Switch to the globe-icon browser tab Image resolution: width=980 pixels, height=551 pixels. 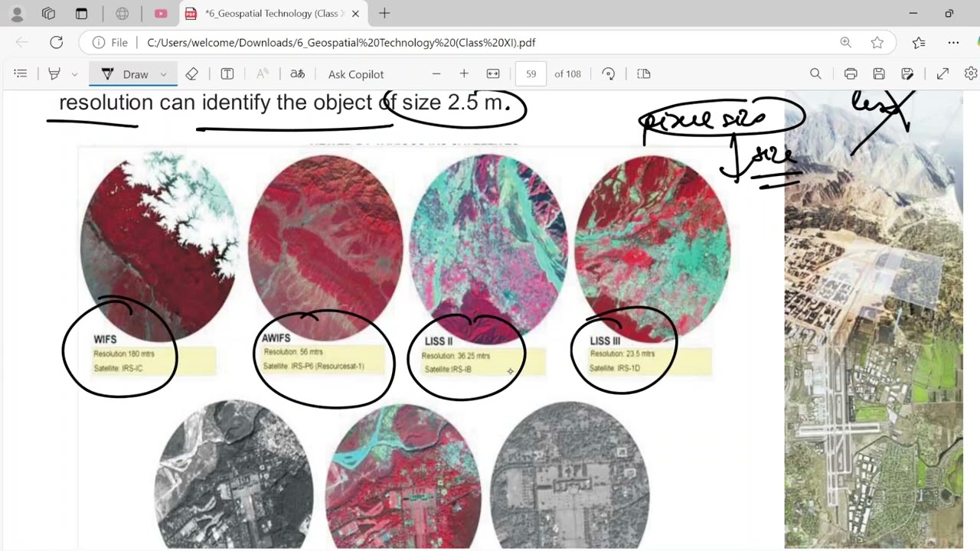122,14
